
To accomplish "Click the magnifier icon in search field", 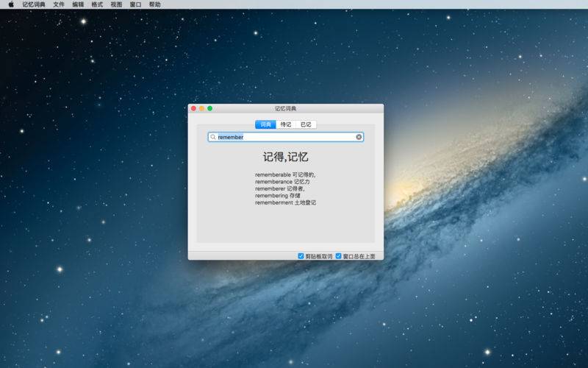I will click(x=213, y=137).
